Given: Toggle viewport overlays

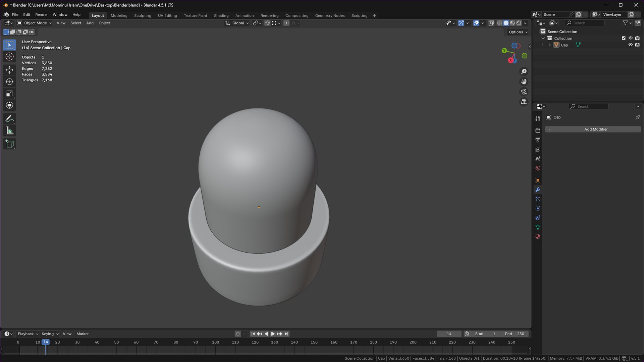Looking at the screenshot, I should click(476, 23).
